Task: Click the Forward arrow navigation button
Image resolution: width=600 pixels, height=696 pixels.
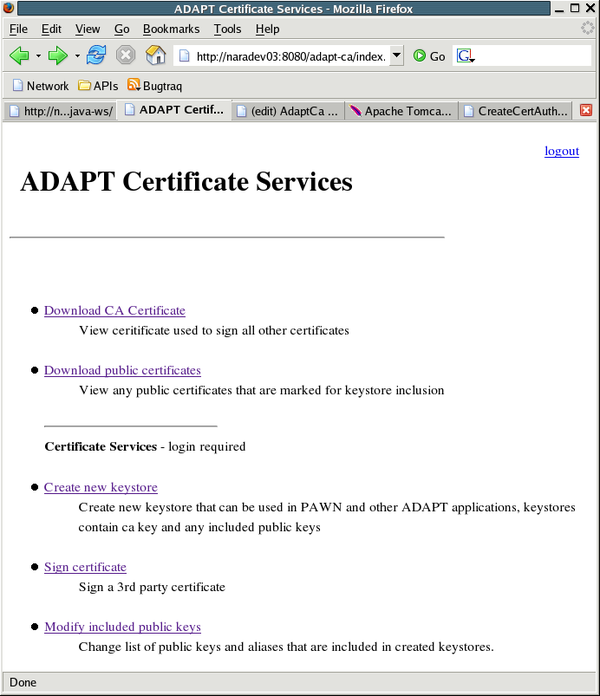Action: coord(58,56)
